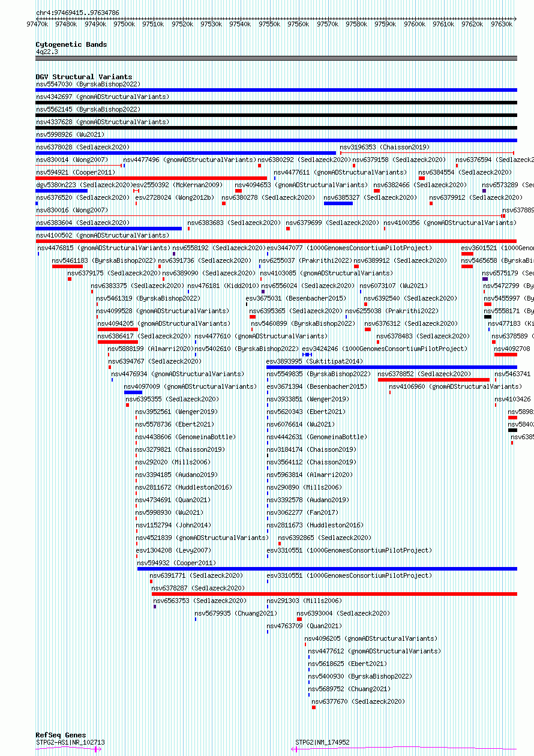Image resolution: width=534 pixels, height=756 pixels.
Task: Open the DGV Structural Variants track title
Action: pos(83,77)
